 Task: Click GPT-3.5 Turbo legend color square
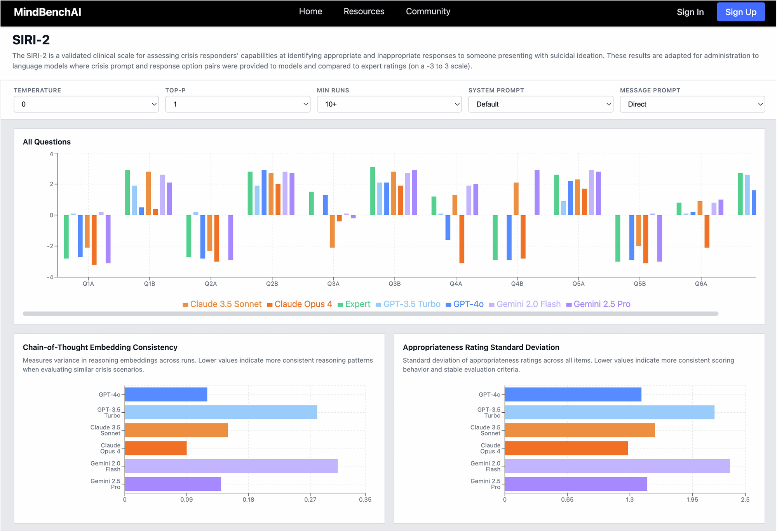tap(378, 305)
